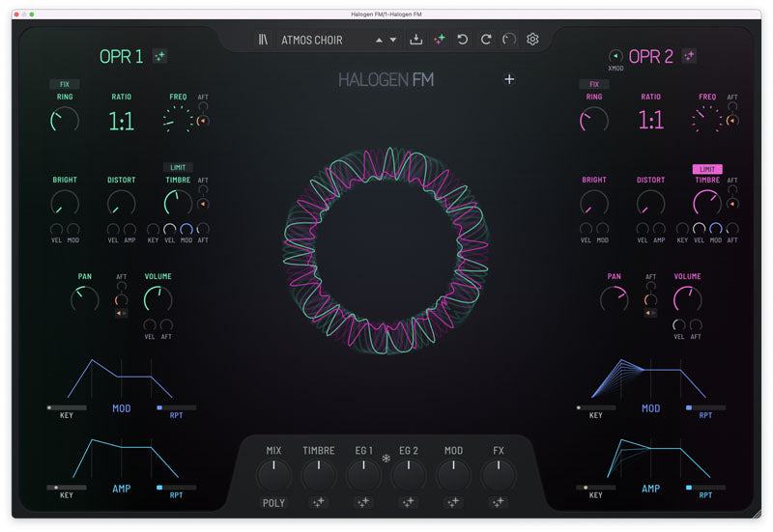Save preset using the download icon

(416, 40)
